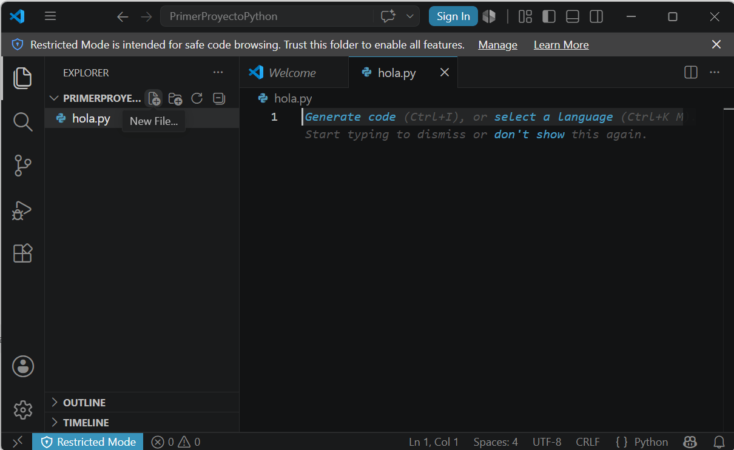The width and height of the screenshot is (734, 450).
Task: Toggle the primary side bar visibility
Action: click(x=549, y=16)
